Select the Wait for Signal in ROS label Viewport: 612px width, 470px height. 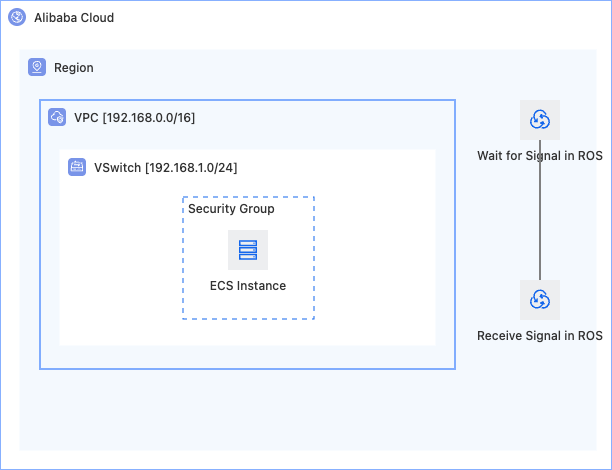tap(540, 156)
